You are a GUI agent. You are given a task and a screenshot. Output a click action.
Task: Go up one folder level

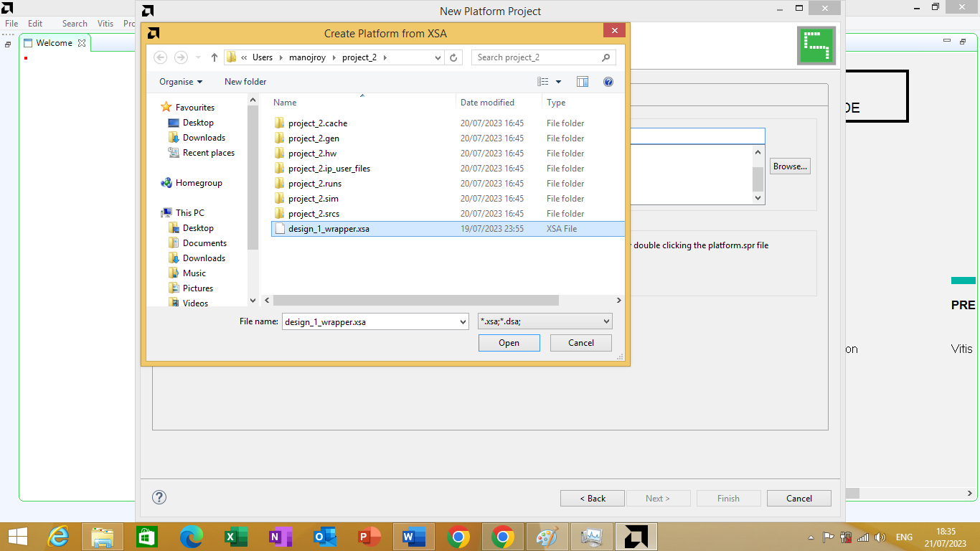tap(214, 57)
